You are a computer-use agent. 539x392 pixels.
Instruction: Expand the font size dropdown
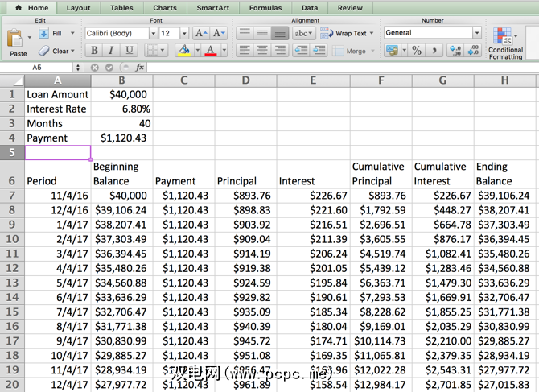184,34
